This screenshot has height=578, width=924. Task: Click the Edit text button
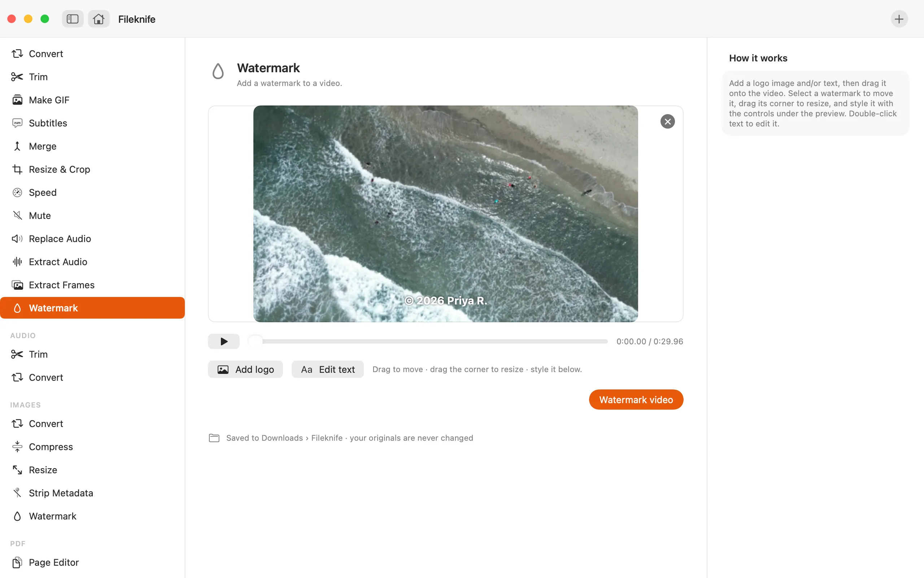click(328, 369)
